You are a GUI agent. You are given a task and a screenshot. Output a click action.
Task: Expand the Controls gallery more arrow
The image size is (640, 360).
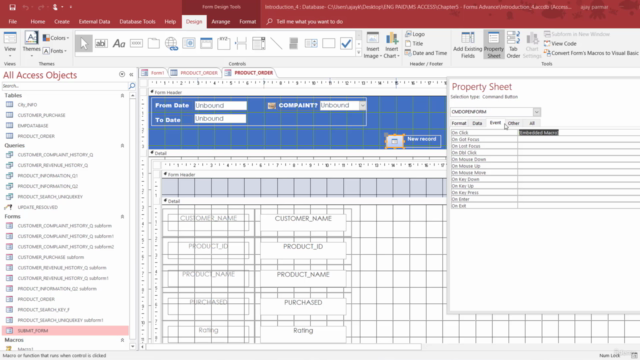click(x=358, y=53)
